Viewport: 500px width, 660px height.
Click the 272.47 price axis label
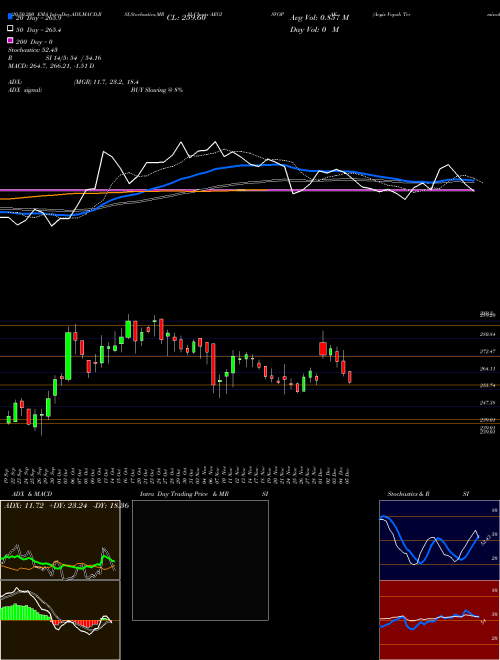(487, 351)
